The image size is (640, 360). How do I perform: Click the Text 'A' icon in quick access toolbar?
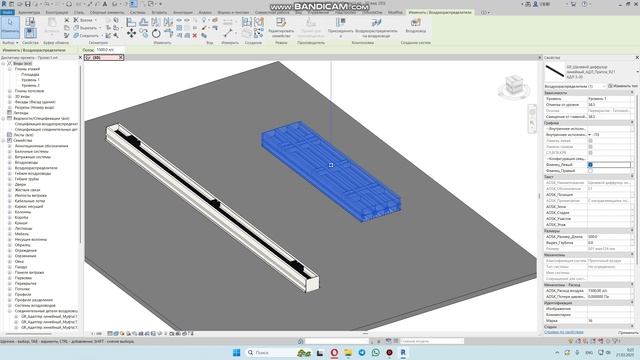(x=104, y=4)
